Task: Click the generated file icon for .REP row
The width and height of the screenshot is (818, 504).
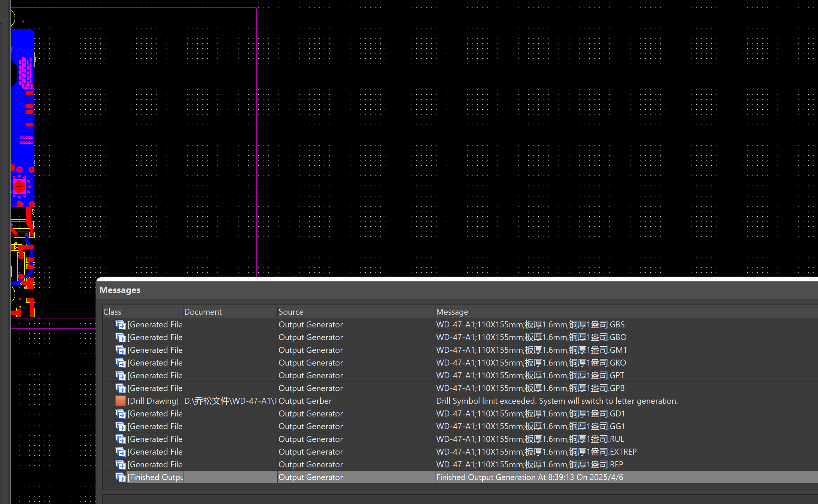Action: pyautogui.click(x=121, y=465)
